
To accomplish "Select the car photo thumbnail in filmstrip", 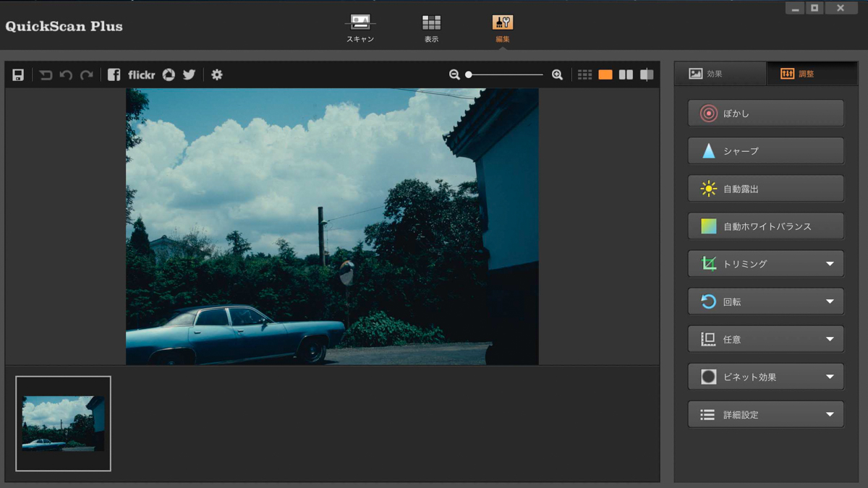I will [x=63, y=424].
